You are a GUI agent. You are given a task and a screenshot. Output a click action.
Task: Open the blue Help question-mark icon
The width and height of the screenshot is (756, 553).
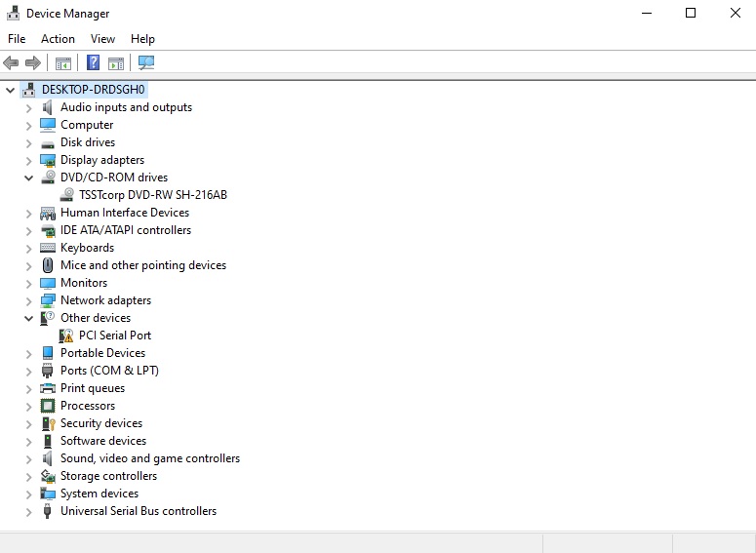[x=93, y=62]
